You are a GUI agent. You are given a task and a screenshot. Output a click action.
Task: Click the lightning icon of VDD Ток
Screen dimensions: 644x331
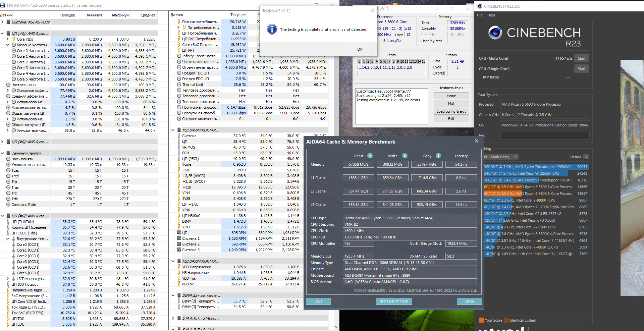coord(179,278)
